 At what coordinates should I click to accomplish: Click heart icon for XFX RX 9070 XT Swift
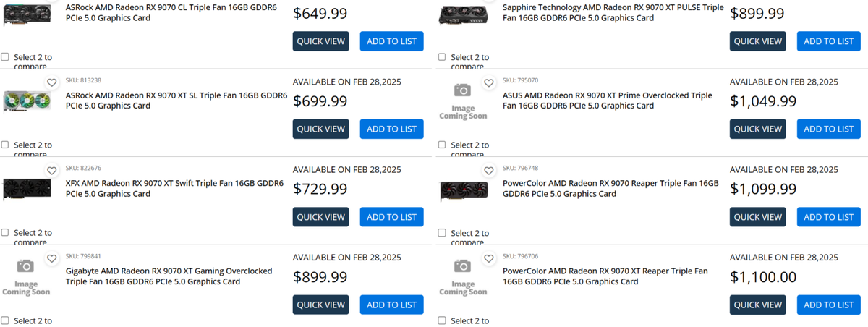(51, 171)
